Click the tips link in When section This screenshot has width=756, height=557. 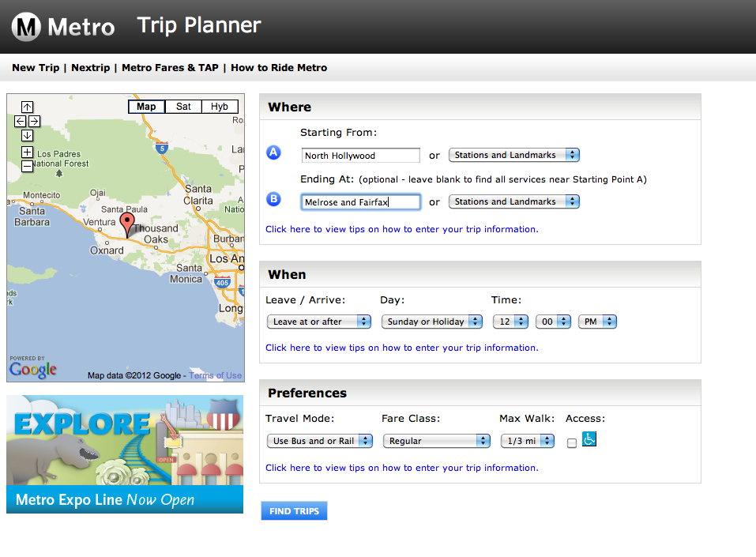(401, 348)
